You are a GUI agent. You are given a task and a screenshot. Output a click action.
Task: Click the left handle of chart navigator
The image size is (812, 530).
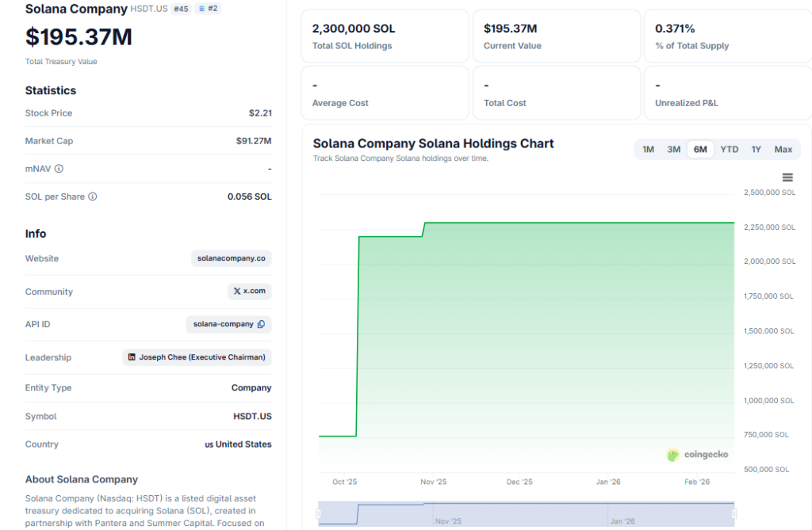pos(319,514)
